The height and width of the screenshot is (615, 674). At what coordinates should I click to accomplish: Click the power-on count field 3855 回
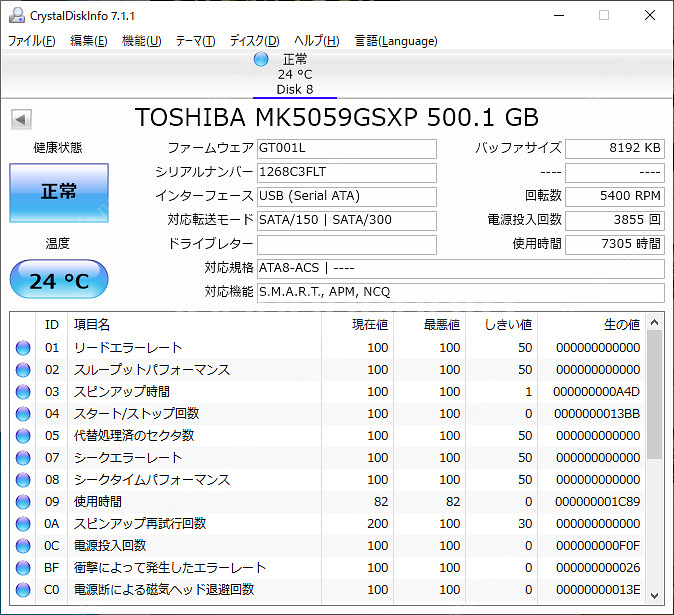tap(615, 221)
